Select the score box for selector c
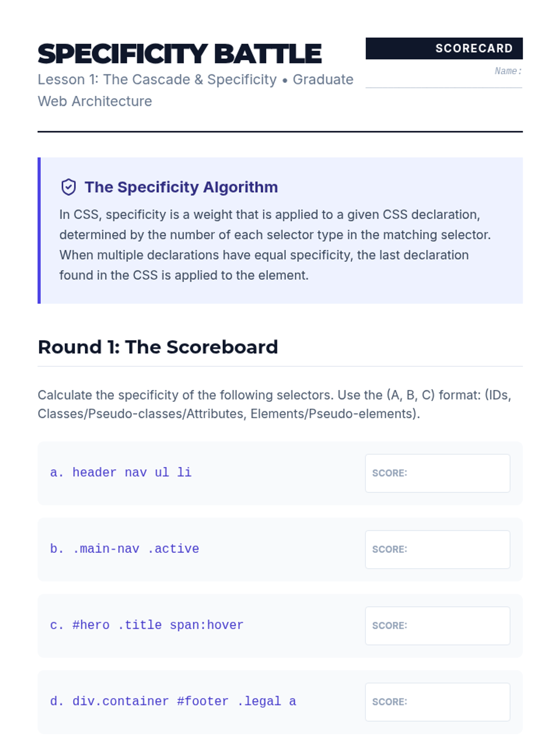This screenshot has height=747, width=560. point(437,626)
